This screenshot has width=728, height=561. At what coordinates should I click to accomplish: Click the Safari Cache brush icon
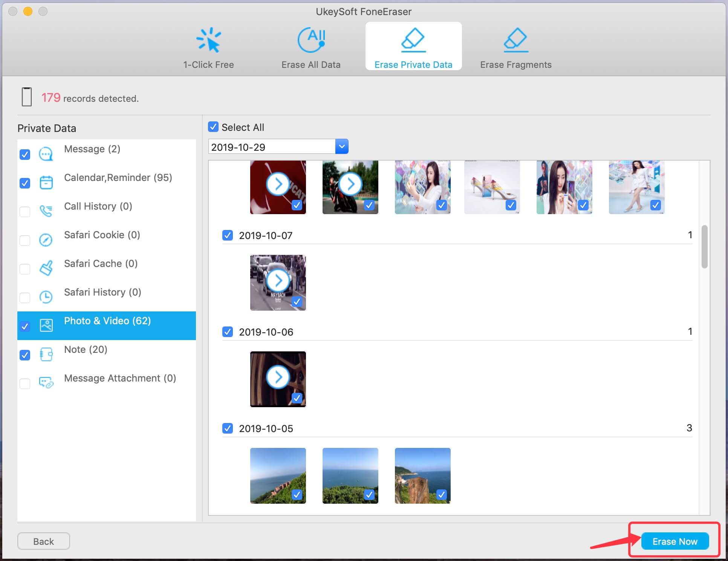pyautogui.click(x=46, y=268)
